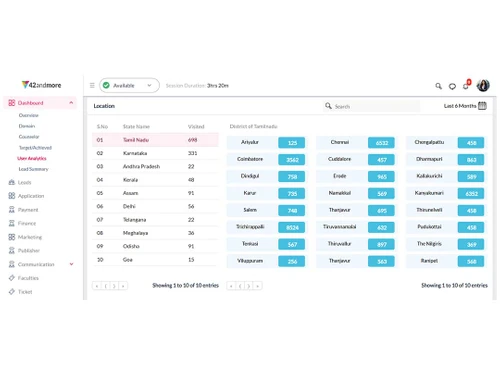Select the Meghalaya row
The image size is (500, 375).
[155, 233]
